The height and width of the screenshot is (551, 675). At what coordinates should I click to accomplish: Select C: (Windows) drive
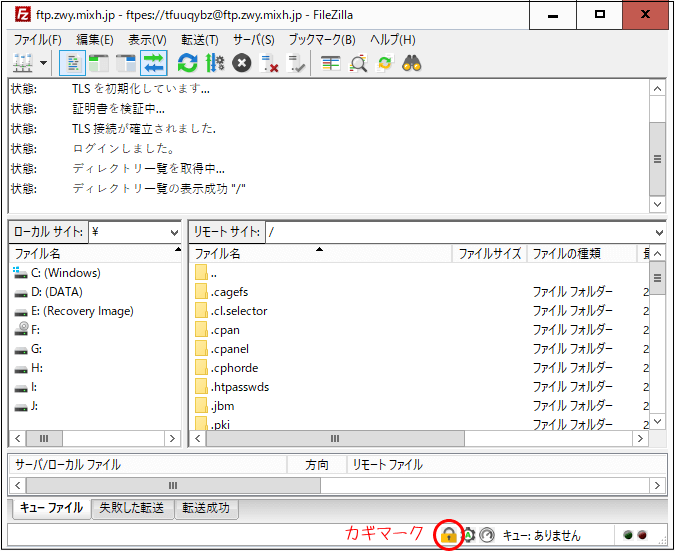57,273
